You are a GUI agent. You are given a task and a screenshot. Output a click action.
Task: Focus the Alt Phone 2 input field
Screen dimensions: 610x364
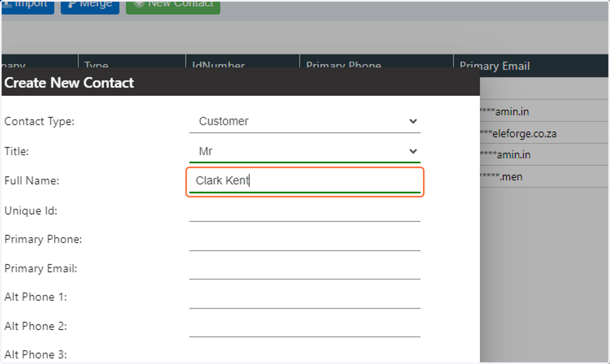(304, 326)
